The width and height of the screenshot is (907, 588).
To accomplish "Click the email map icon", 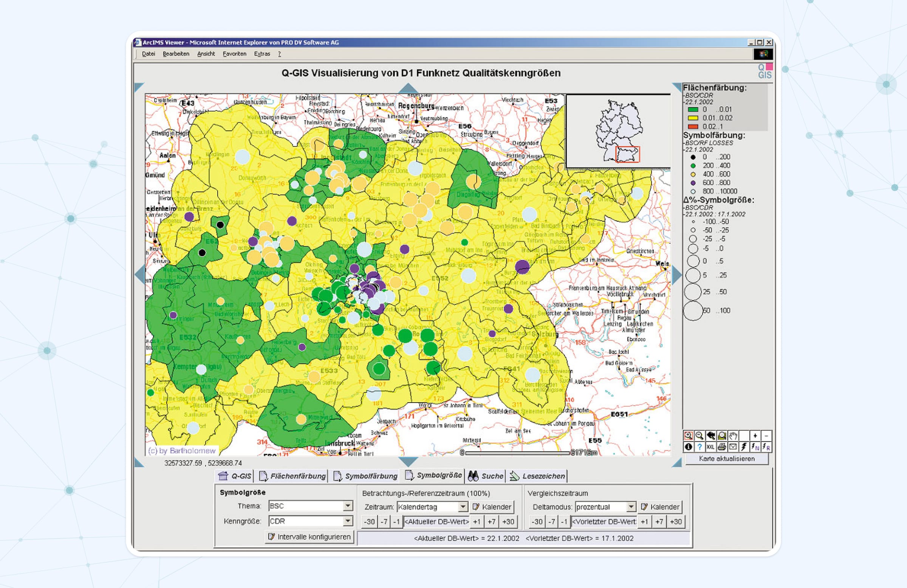I will (x=732, y=448).
